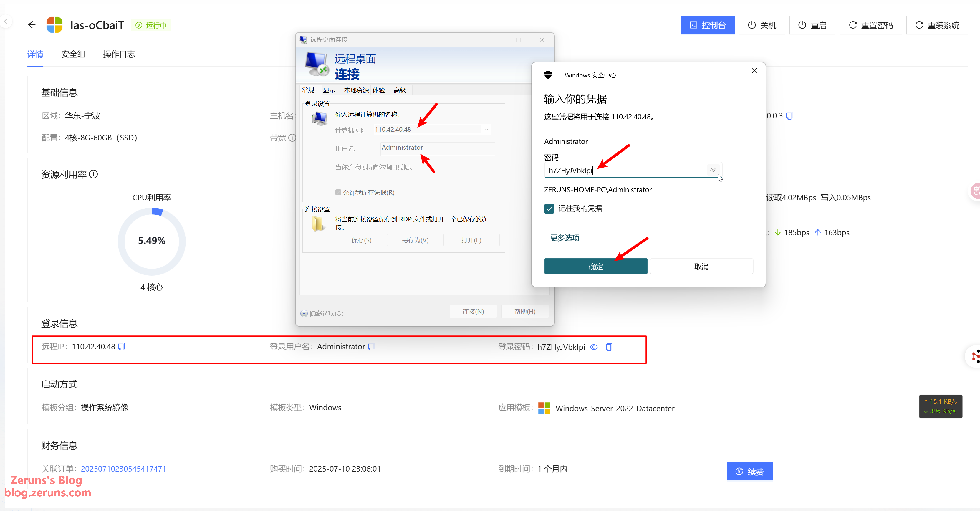980x511 pixels.
Task: Toggle login password visibility eye icon
Action: (x=593, y=347)
